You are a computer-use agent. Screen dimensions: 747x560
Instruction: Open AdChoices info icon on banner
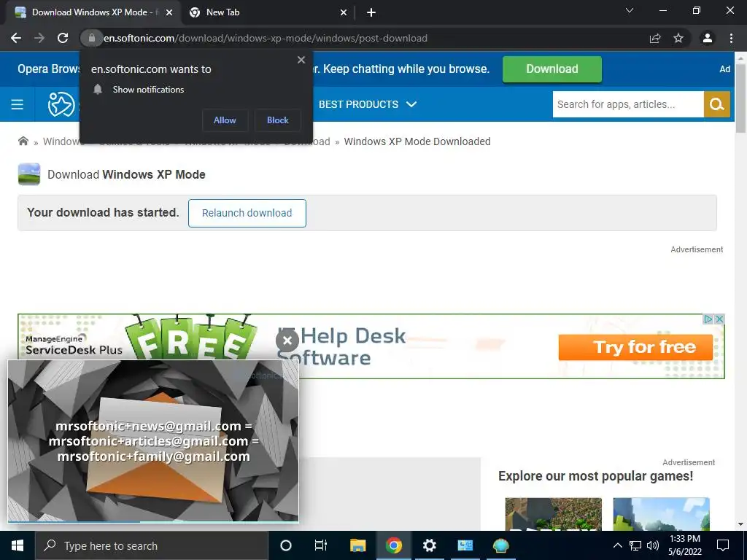pos(708,319)
